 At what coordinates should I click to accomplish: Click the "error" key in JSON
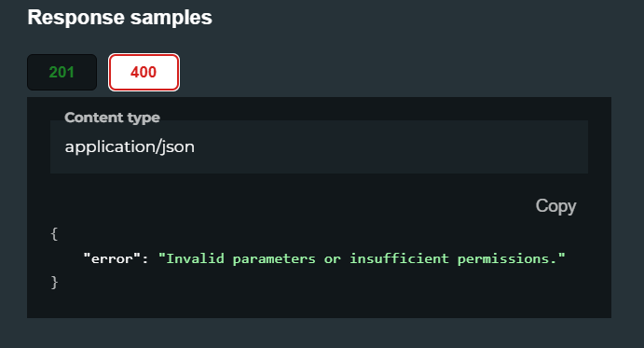pyautogui.click(x=108, y=258)
